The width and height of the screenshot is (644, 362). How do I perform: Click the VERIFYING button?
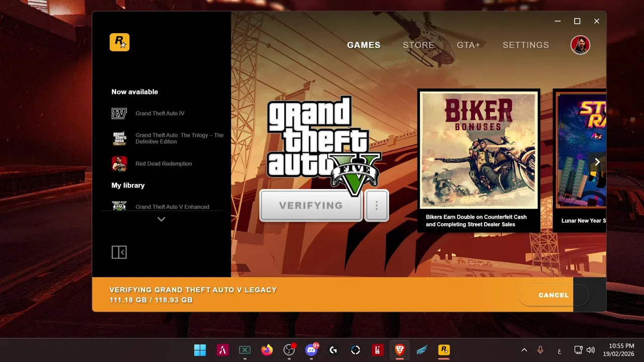[311, 205]
